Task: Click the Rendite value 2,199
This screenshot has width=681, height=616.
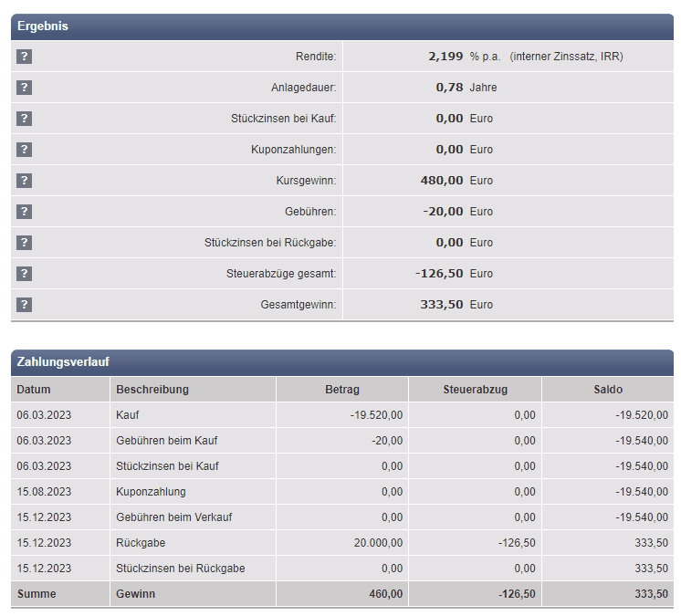Action: (445, 57)
